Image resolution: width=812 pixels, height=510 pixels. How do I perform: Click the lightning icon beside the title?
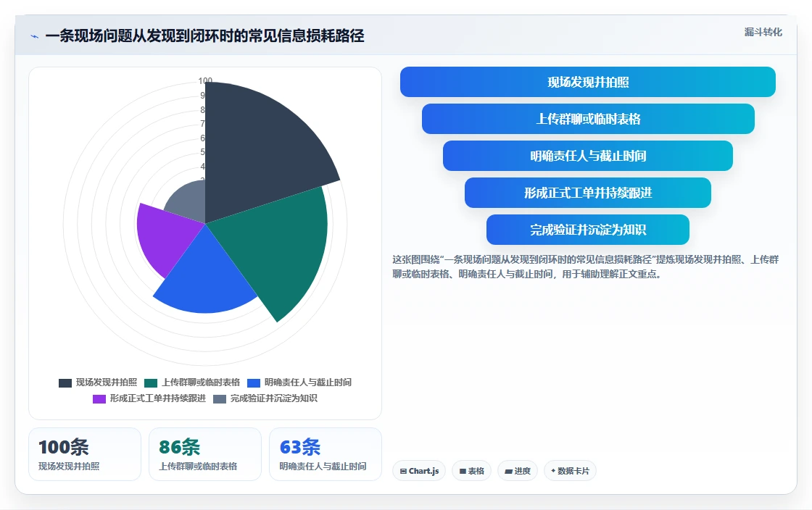(x=35, y=36)
